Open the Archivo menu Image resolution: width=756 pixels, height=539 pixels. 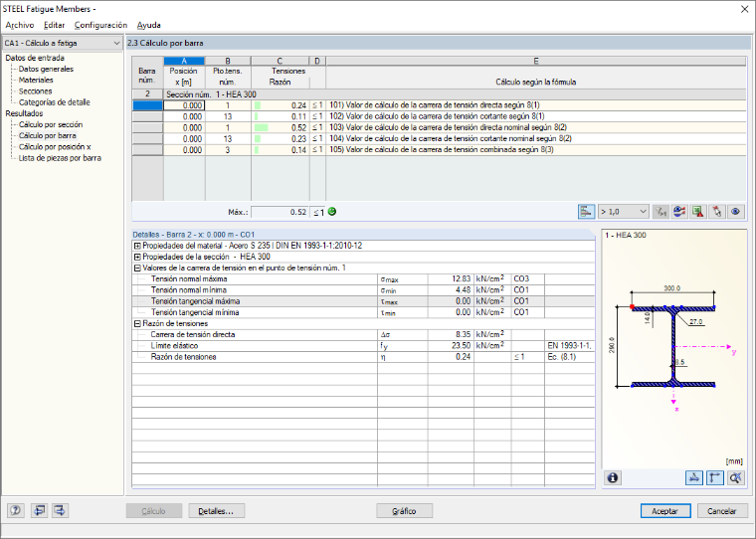coord(20,25)
